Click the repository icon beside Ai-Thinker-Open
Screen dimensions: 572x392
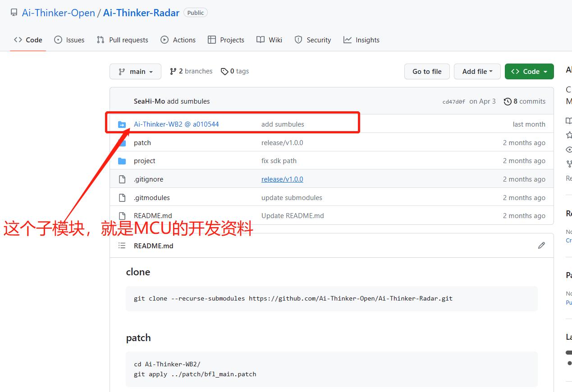(14, 13)
